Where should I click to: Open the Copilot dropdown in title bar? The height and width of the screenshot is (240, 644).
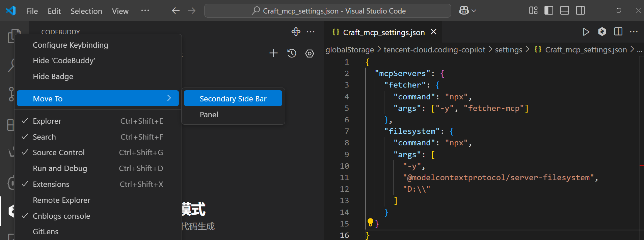coord(467,10)
